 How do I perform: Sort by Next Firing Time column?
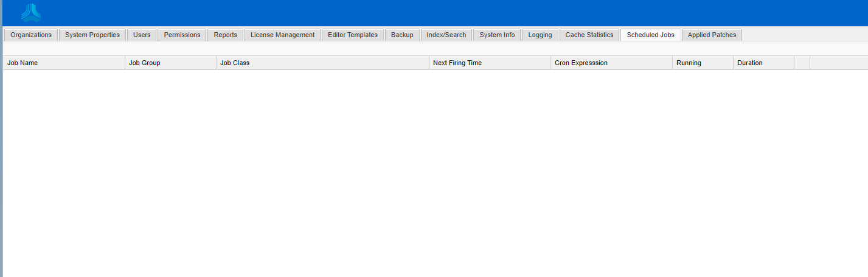pos(490,63)
